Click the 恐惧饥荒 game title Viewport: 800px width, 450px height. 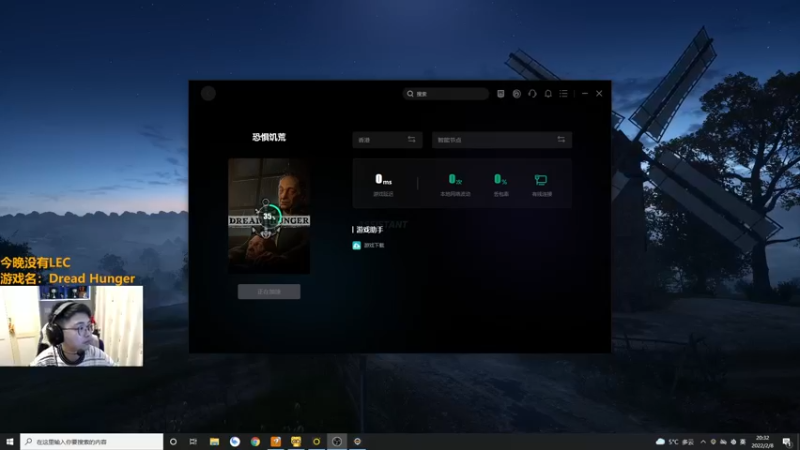[x=269, y=137]
